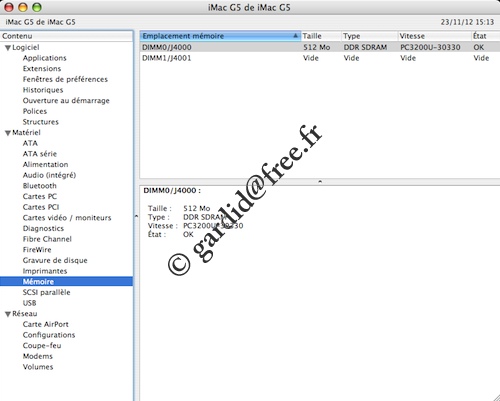
Task: Select Cartes vidéo / moniteurs entry
Action: click(67, 218)
